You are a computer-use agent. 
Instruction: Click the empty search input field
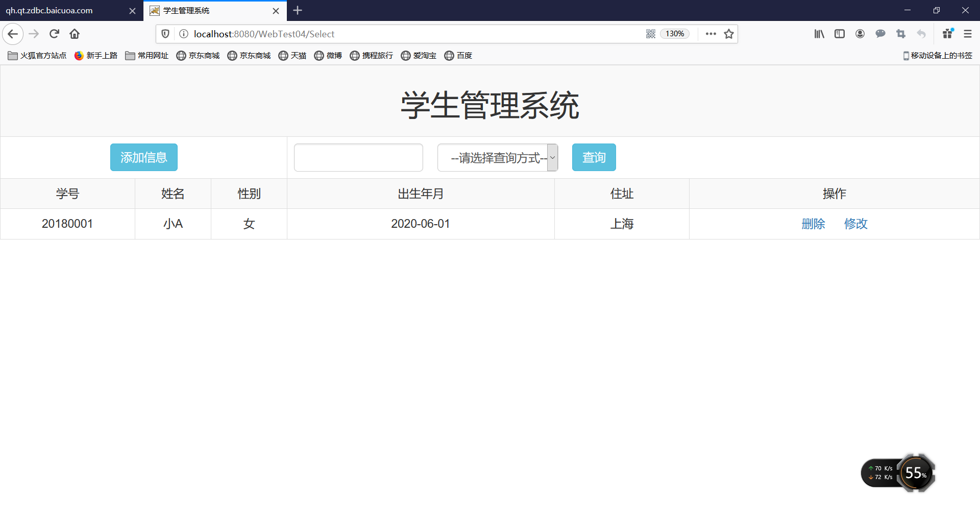point(358,157)
